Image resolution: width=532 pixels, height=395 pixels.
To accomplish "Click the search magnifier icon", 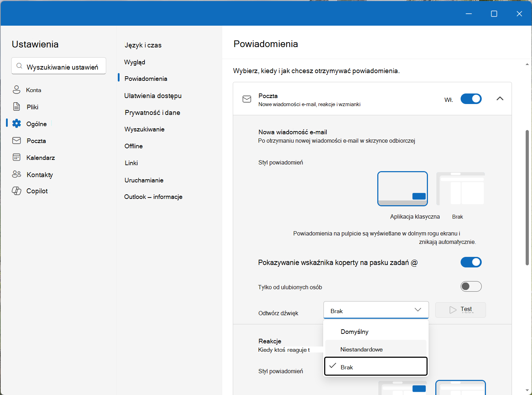I will pos(20,66).
